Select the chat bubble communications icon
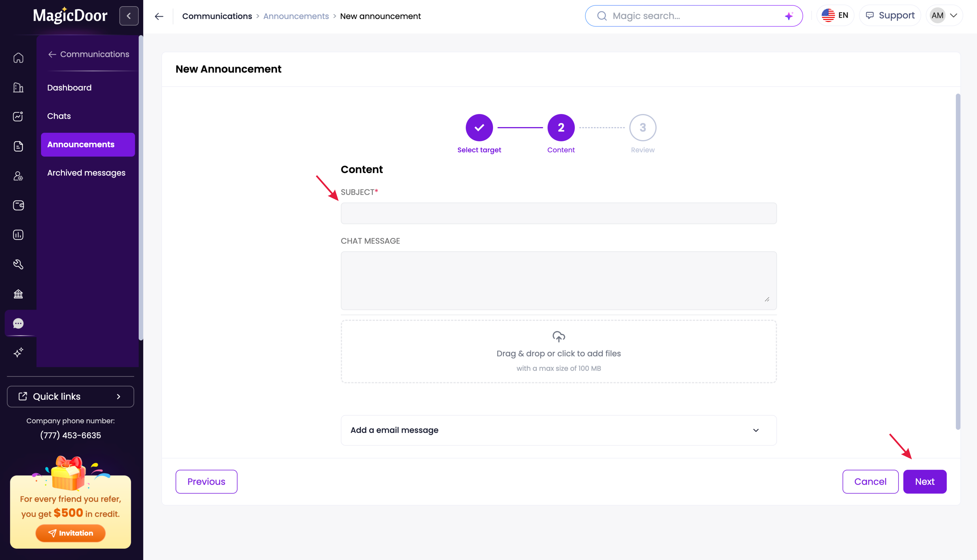The height and width of the screenshot is (560, 977). pyautogui.click(x=18, y=324)
